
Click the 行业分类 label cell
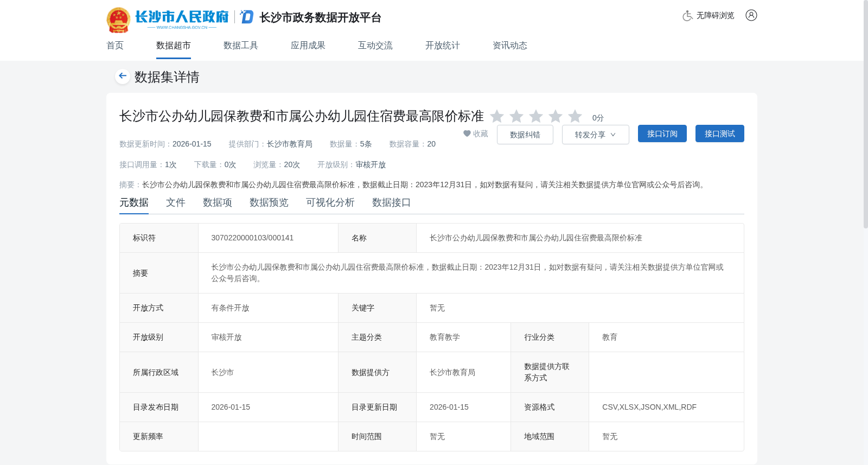[x=550, y=337]
